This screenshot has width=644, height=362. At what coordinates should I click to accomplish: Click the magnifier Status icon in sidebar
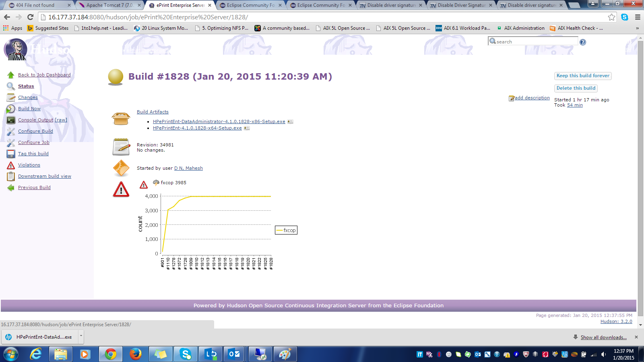pyautogui.click(x=11, y=86)
